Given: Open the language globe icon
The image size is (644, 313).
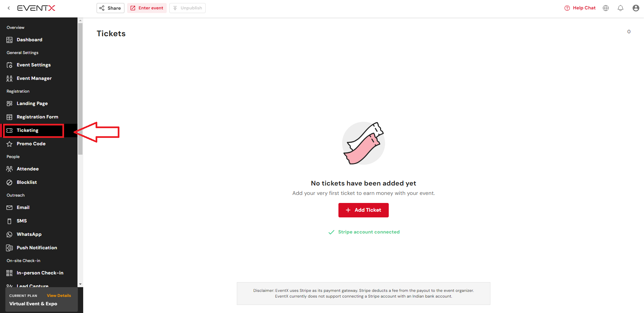Looking at the screenshot, I should (606, 8).
